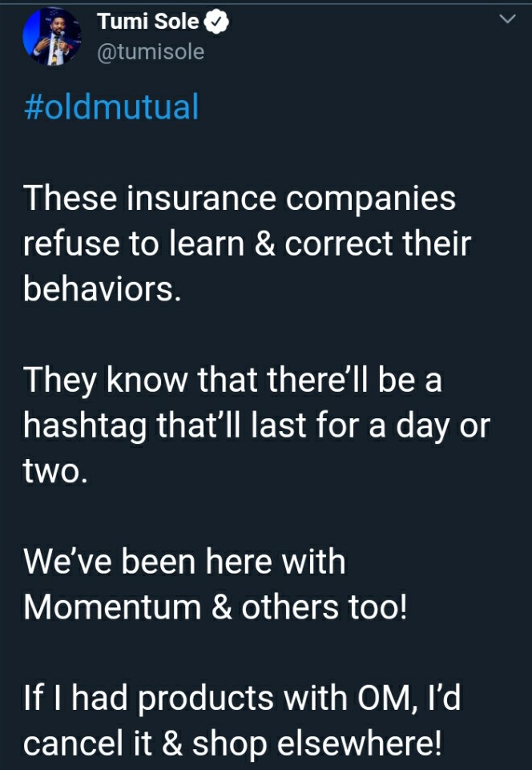Click the line 'These insurance companies'
The width and height of the screenshot is (532, 770).
tap(240, 199)
